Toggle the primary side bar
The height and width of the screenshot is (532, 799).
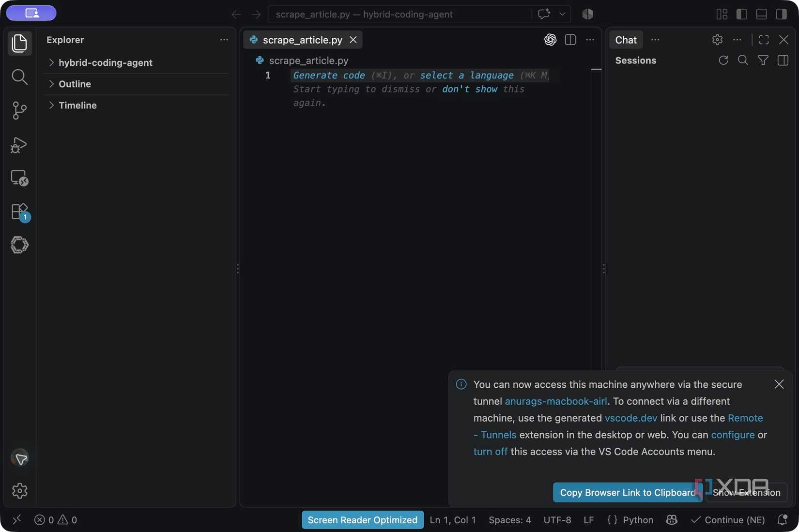pos(741,14)
